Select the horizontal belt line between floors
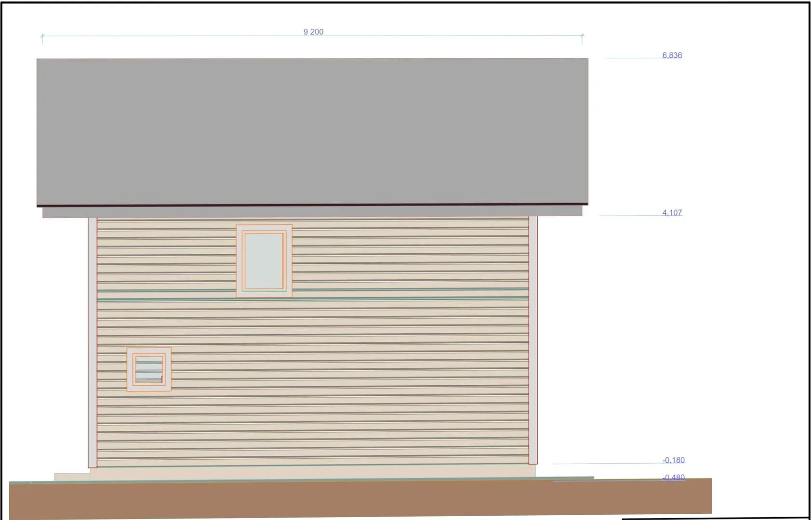Viewport: 812px width, 520px height. [312, 299]
